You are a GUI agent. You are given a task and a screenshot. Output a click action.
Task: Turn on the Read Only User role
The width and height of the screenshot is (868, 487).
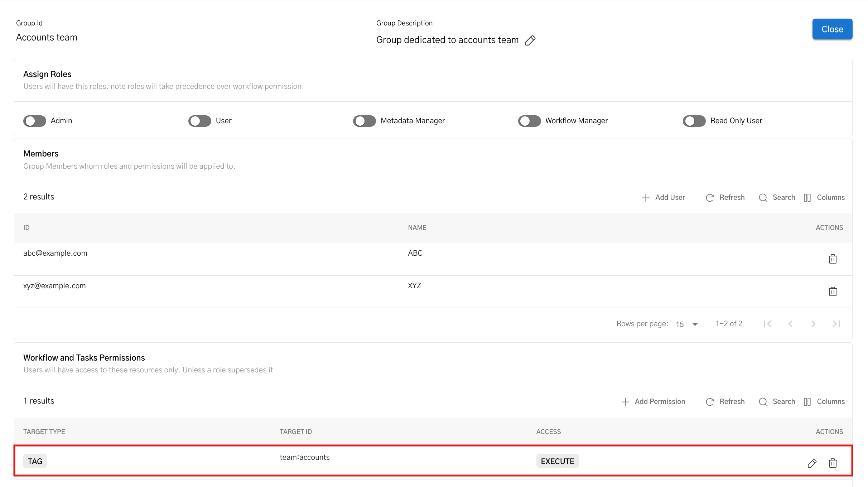click(x=694, y=121)
